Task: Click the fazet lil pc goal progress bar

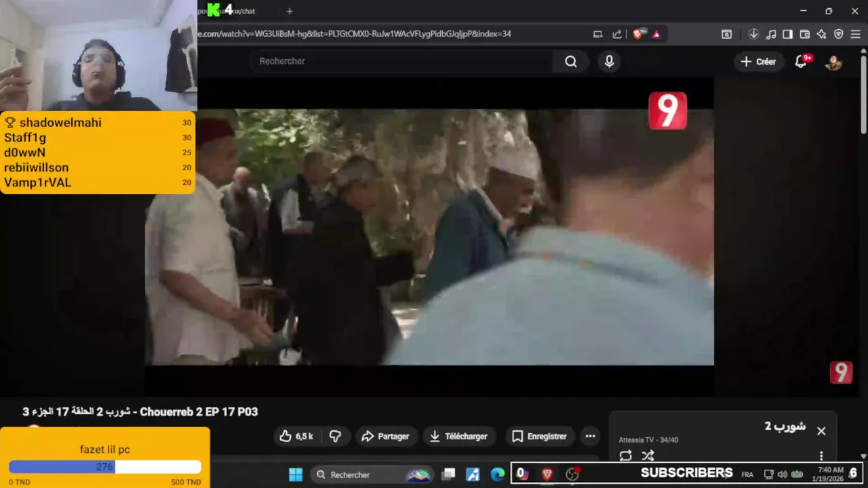Action: tap(105, 467)
